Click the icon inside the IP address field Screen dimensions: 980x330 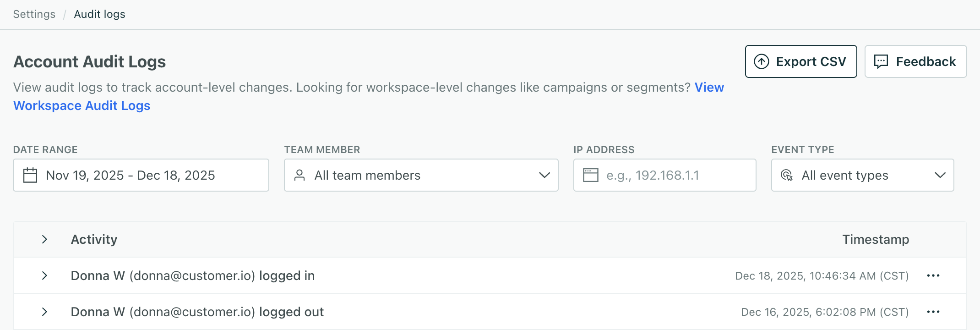[591, 175]
